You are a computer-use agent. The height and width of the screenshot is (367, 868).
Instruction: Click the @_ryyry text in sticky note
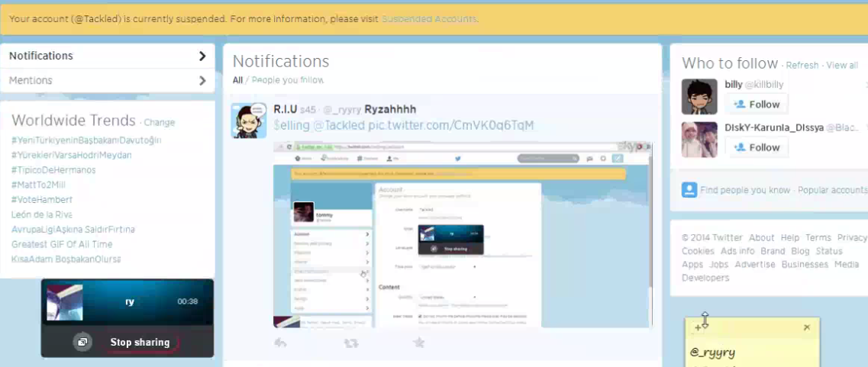click(713, 352)
